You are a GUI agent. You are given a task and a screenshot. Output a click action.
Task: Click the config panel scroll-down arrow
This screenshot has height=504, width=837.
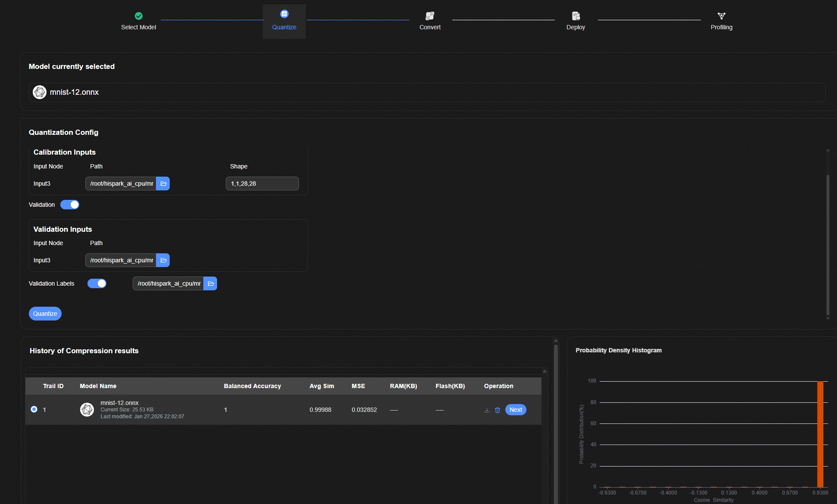[x=828, y=318]
